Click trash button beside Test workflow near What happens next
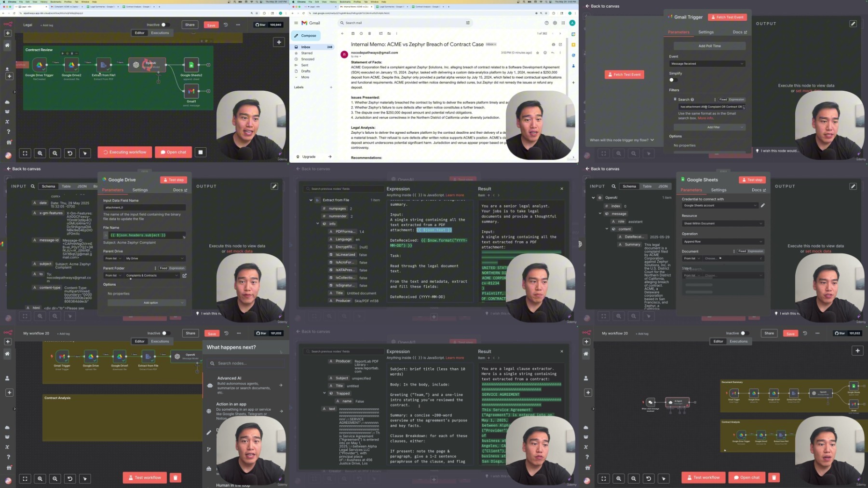 (x=176, y=477)
